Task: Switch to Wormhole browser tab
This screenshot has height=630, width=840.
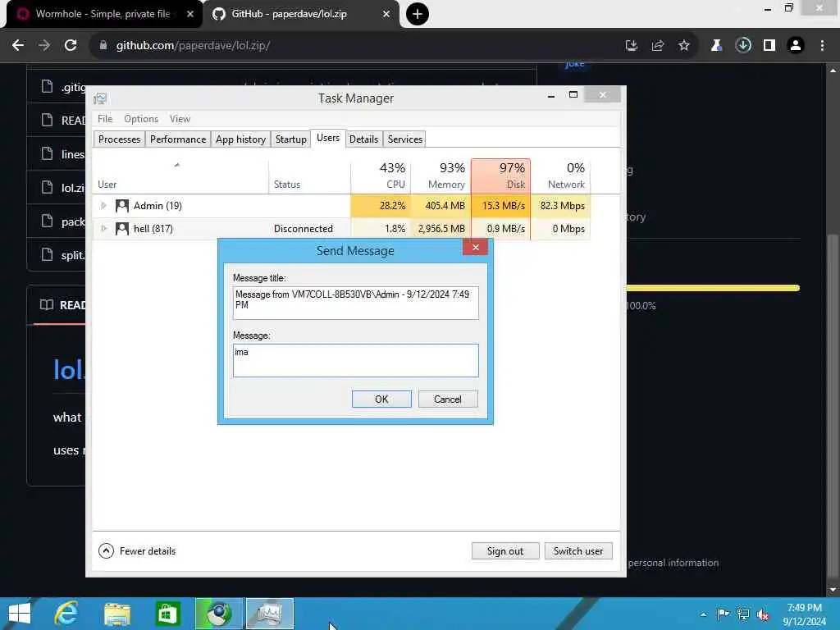Action: (102, 14)
